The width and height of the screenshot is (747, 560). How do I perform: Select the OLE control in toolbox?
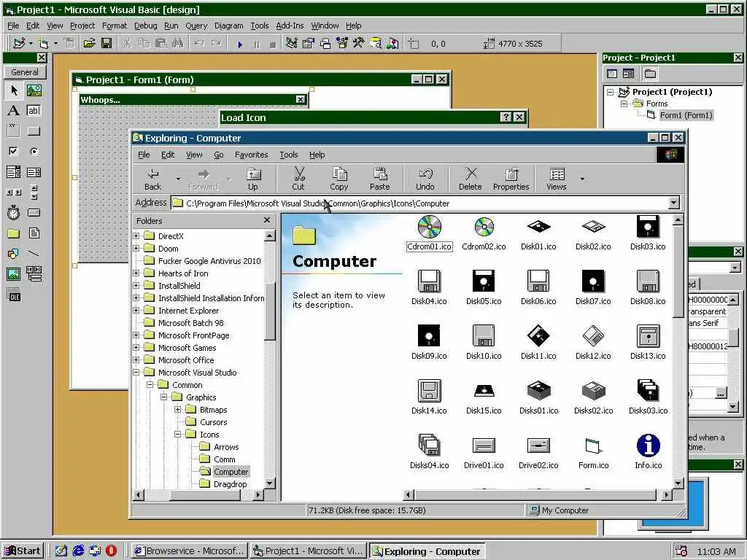[x=13, y=295]
